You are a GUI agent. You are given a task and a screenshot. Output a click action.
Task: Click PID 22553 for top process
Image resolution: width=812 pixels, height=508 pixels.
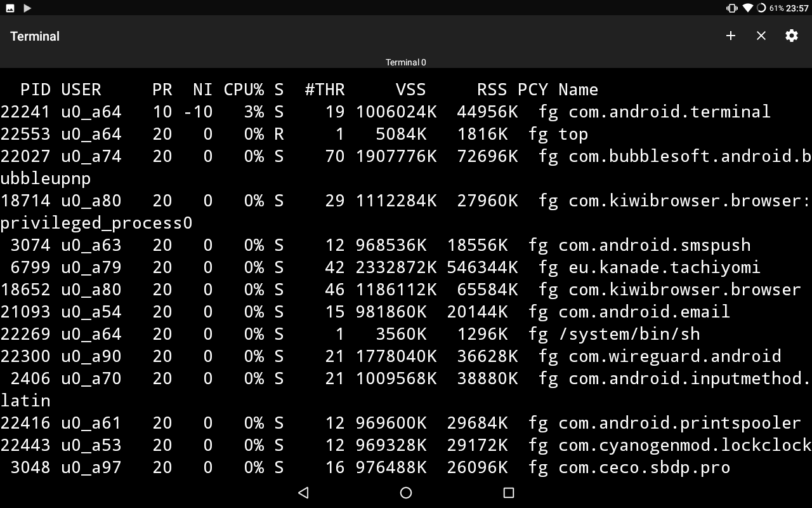[x=25, y=134]
